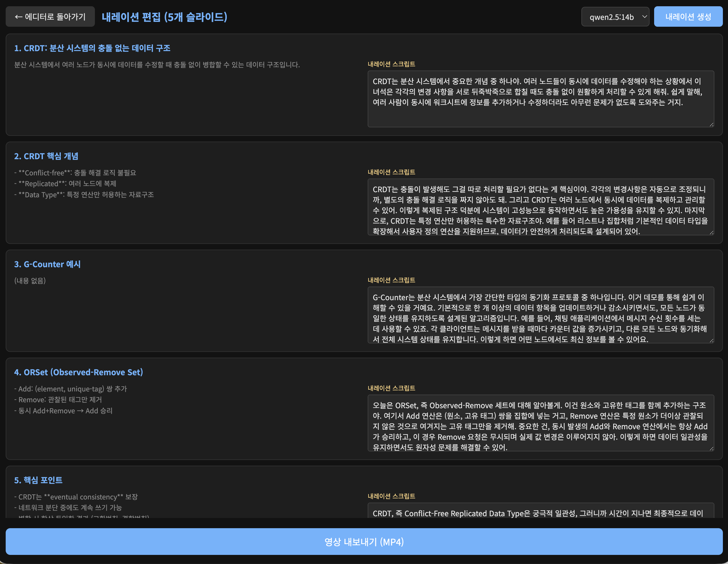This screenshot has height=564, width=728.
Task: Click the 영상 내보내기 (MP4) button
Action: pos(364,542)
